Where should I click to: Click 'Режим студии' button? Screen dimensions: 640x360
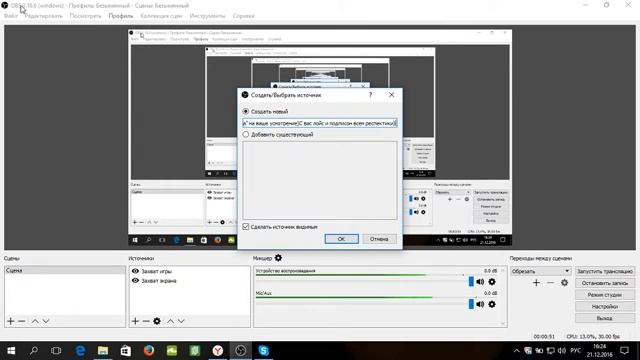point(605,295)
